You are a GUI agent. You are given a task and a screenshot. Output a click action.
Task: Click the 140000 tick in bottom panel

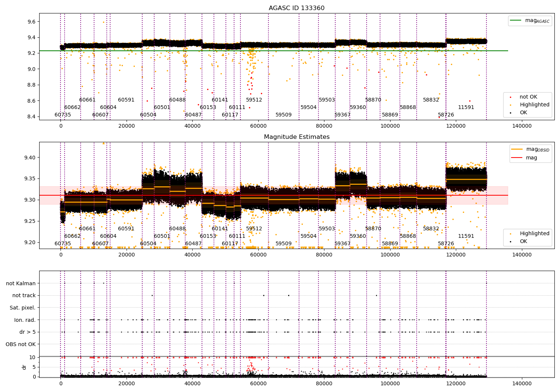(x=522, y=383)
